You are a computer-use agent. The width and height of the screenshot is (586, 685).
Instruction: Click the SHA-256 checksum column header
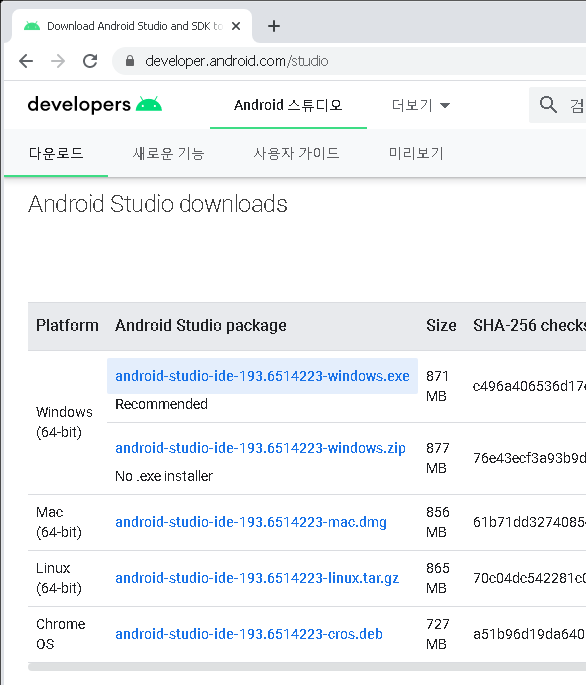tap(530, 325)
